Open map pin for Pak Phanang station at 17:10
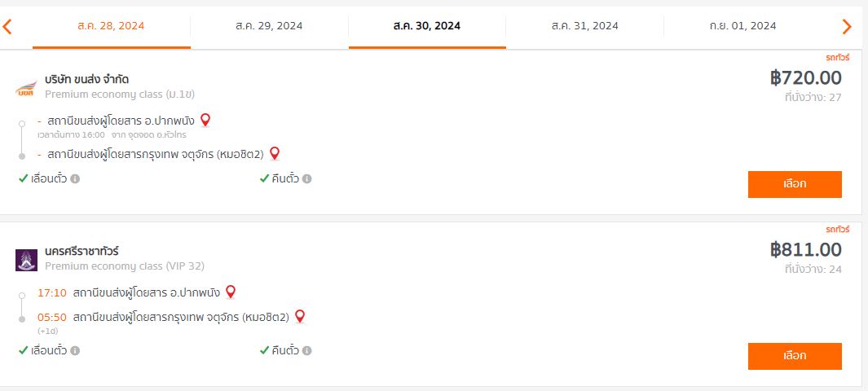The width and height of the screenshot is (868, 391). [x=231, y=292]
